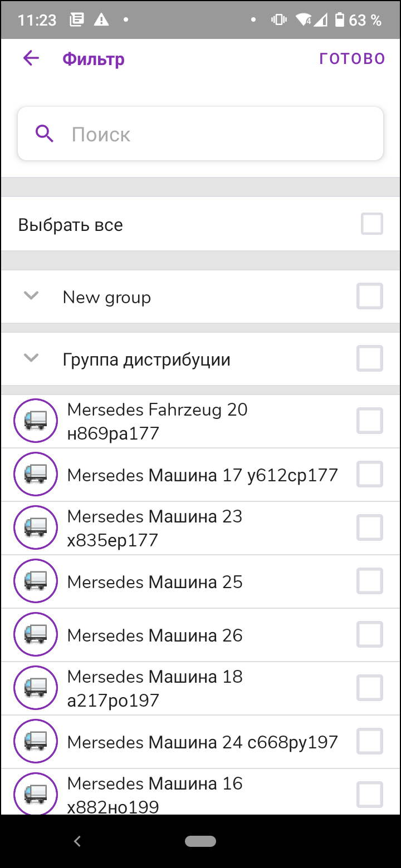This screenshot has width=401, height=868.
Task: Tap truck icon for Машина 26
Action: click(36, 635)
